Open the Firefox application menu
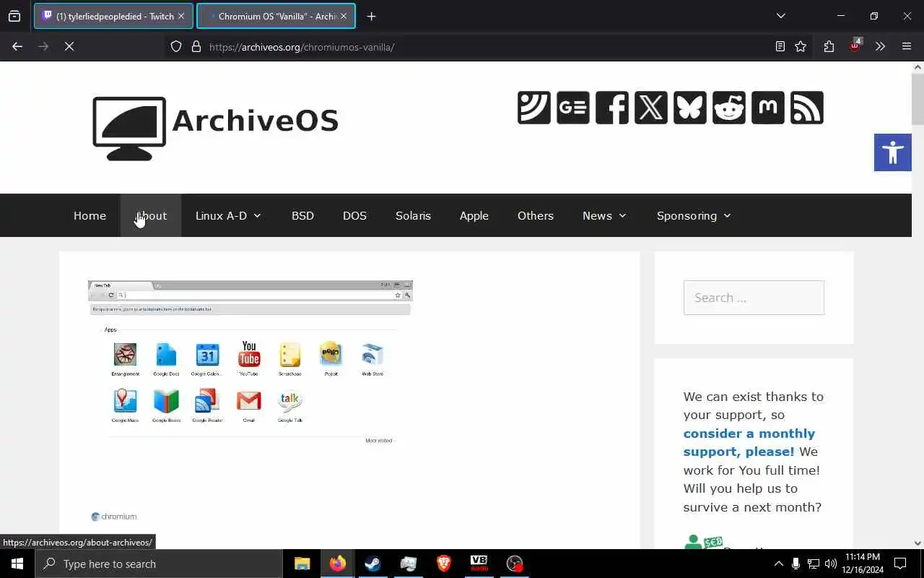Screen dimensions: 924x578 tap(907, 46)
